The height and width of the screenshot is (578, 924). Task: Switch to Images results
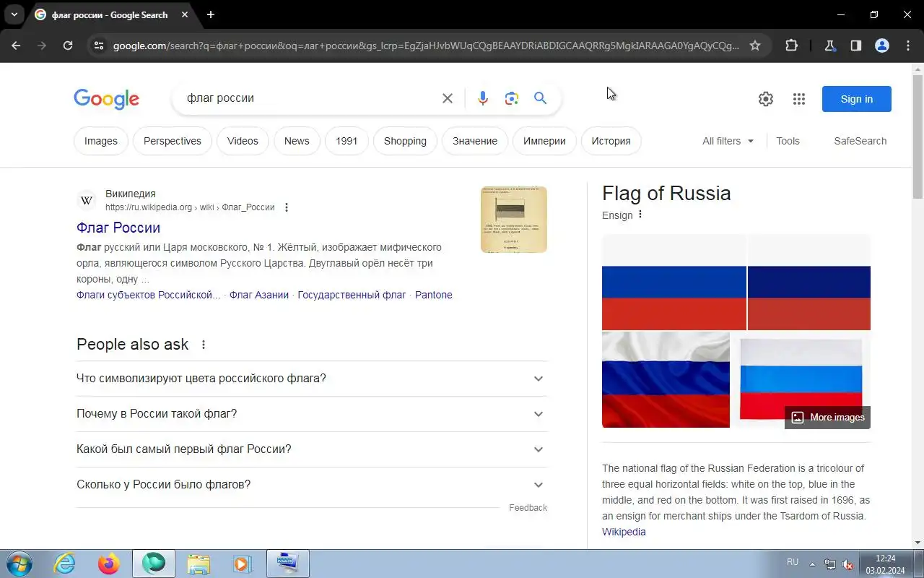click(x=101, y=141)
